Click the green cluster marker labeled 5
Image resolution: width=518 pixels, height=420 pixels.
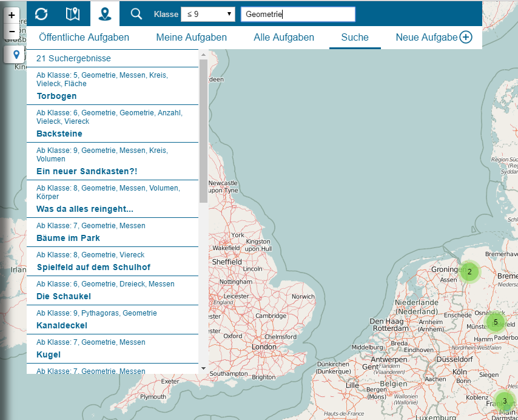click(496, 322)
